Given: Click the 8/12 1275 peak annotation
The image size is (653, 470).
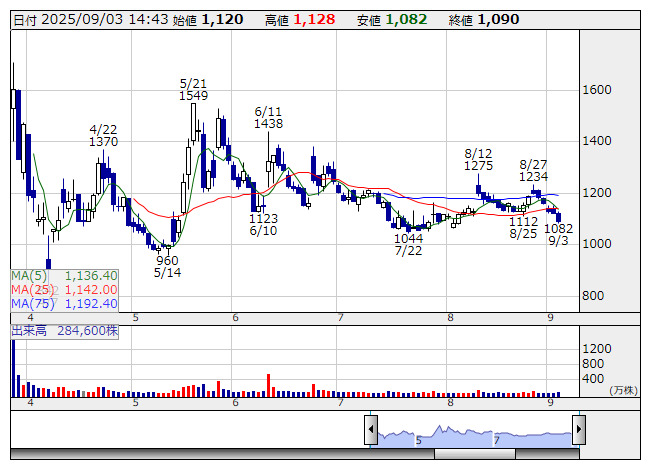Looking at the screenshot, I should 479,160.
